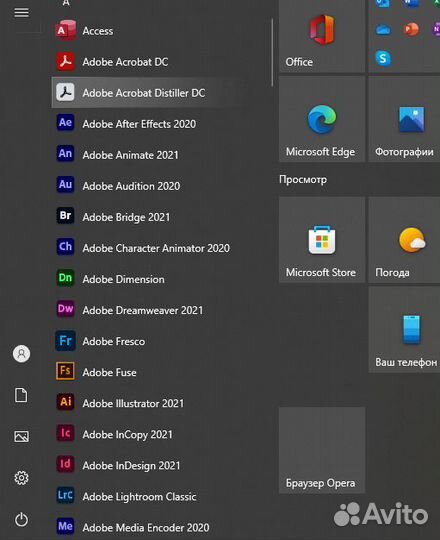Launch After Effects via the Ae icon

[x=65, y=123]
